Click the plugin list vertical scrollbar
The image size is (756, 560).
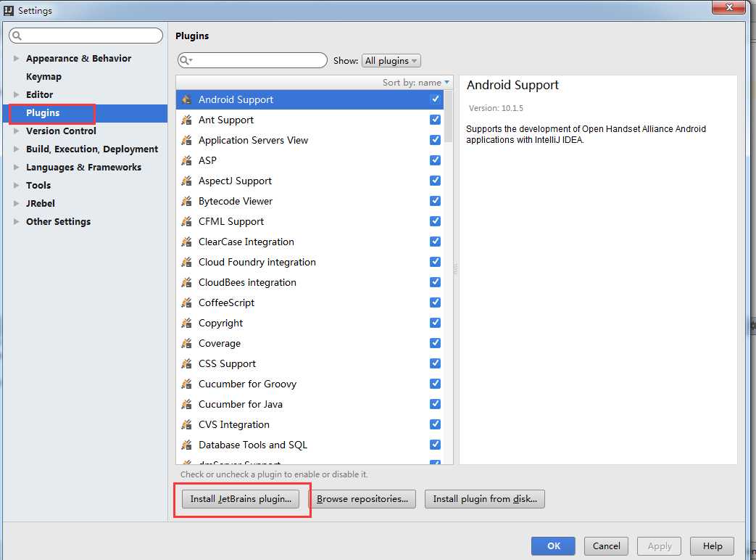[x=449, y=118]
